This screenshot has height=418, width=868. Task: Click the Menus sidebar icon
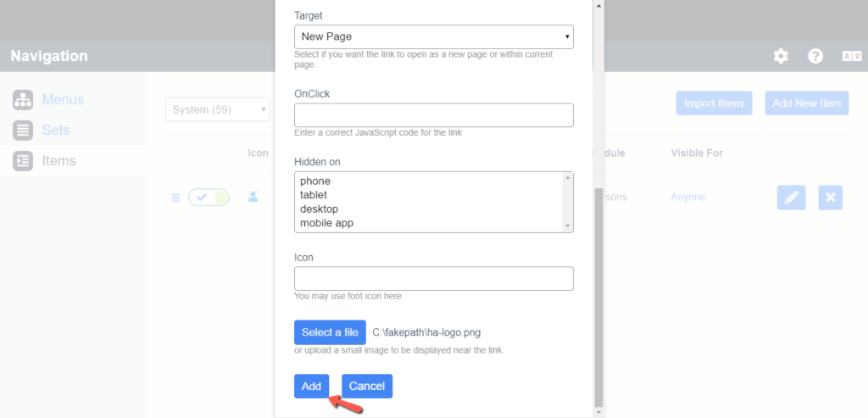coord(23,99)
